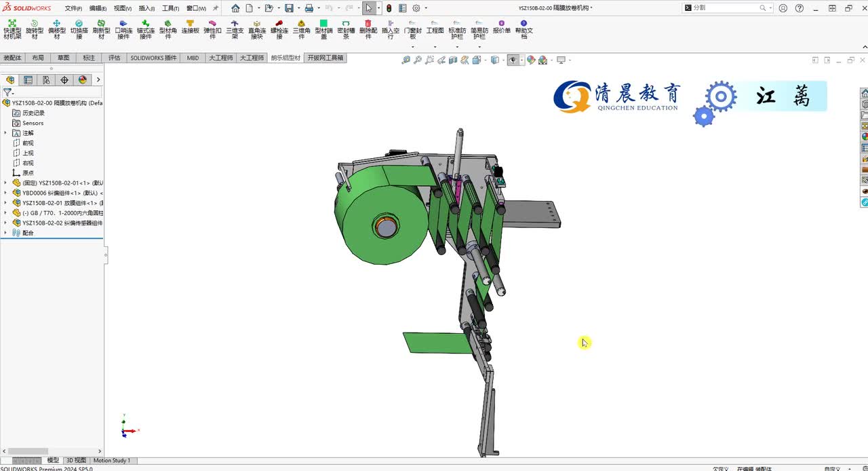Open the 视图 menu
The width and height of the screenshot is (868, 471).
click(x=123, y=8)
